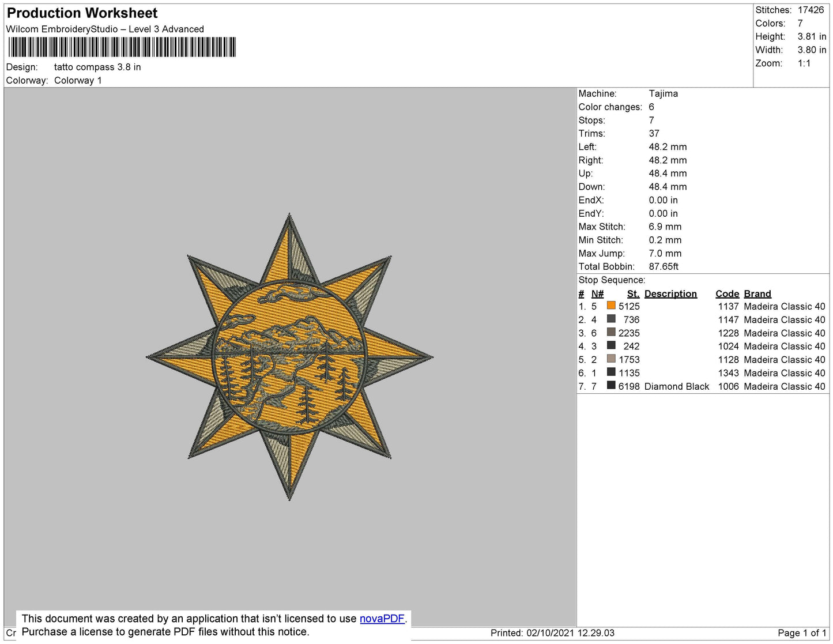
Task: Select the swatch for code 1343
Action: pos(611,372)
